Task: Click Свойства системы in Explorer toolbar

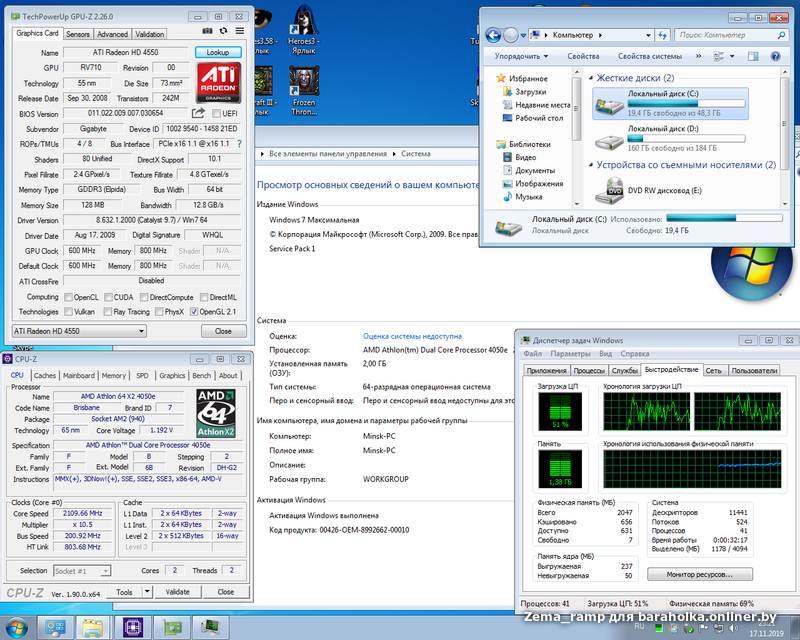Action: (x=649, y=56)
